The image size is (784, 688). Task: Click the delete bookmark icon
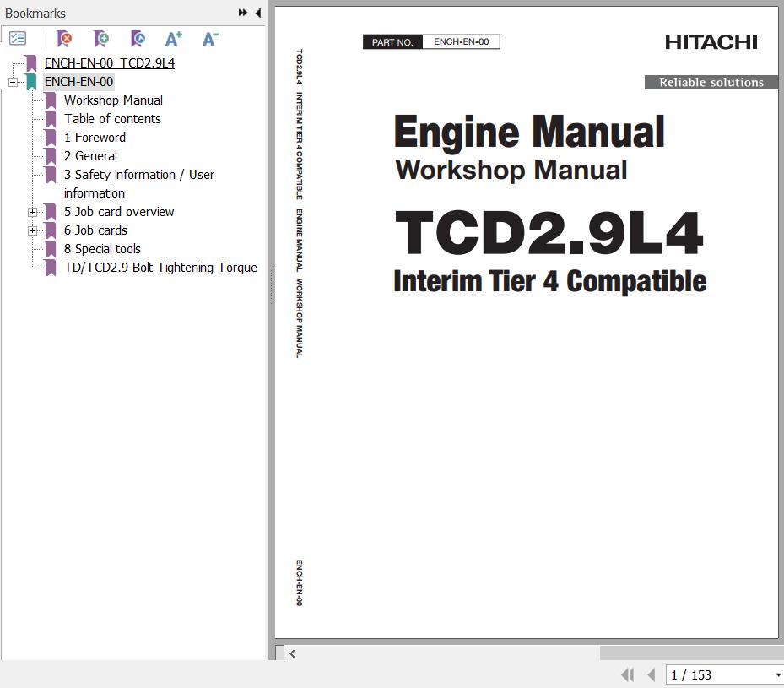pyautogui.click(x=64, y=39)
